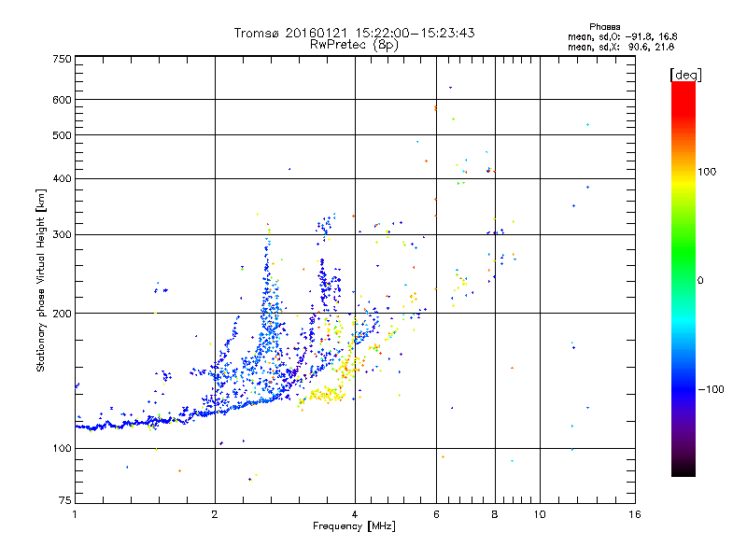
Task: Click the y-axis tick label '750'
Action: click(x=62, y=59)
